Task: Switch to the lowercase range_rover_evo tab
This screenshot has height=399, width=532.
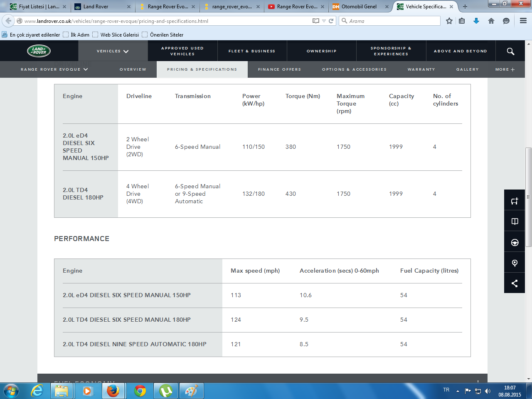Action: [x=232, y=7]
